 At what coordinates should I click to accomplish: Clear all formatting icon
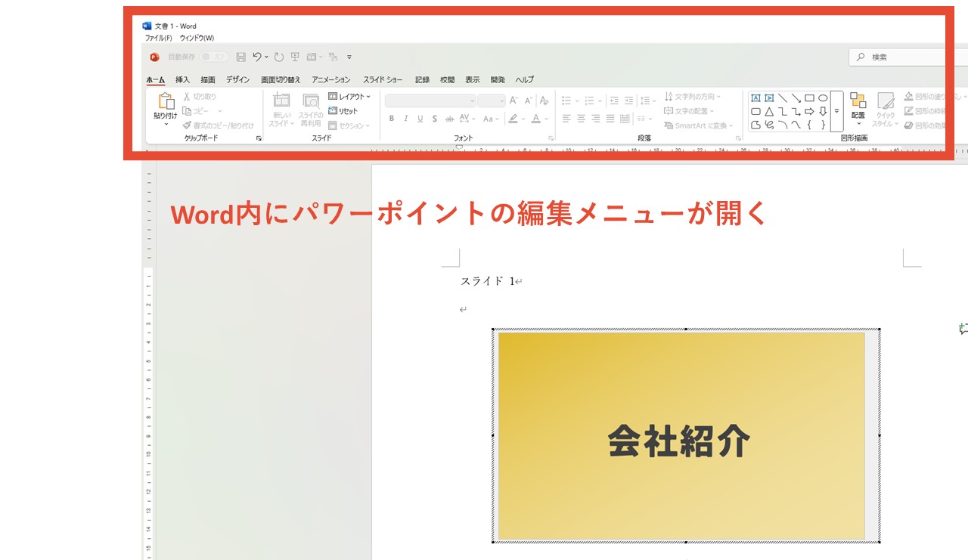click(x=544, y=100)
